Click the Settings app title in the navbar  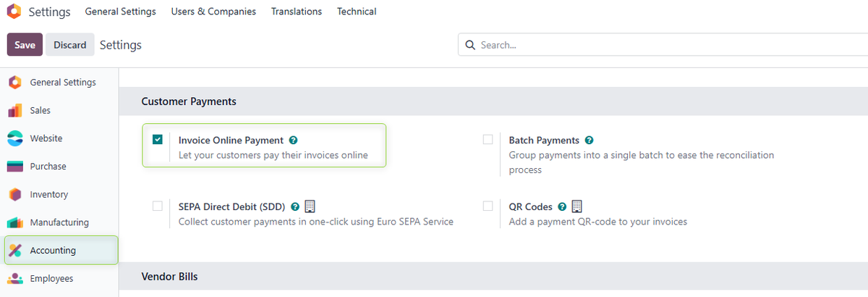(49, 12)
